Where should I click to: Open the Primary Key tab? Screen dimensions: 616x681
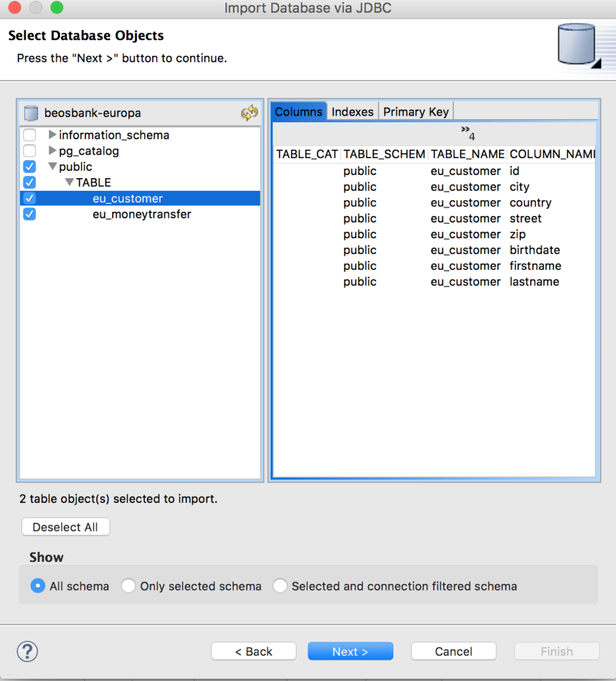(415, 111)
